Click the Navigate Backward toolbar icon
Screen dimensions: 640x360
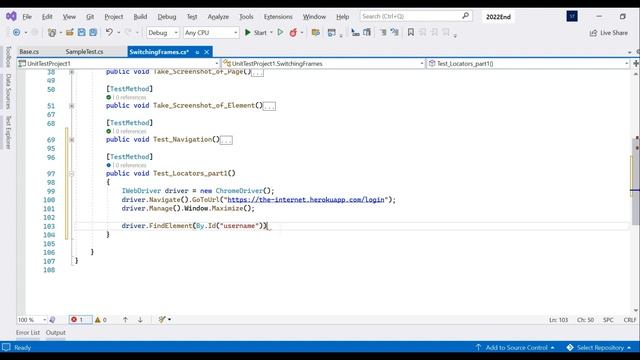(16, 32)
